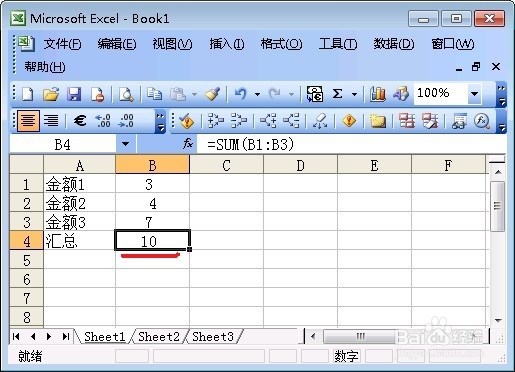Open the 视图(V) menu
515x372 pixels.
172,44
